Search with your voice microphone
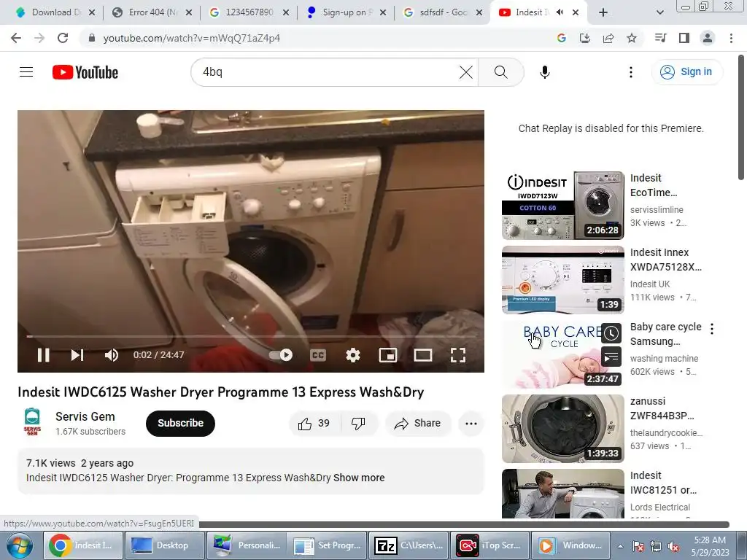 click(x=544, y=72)
